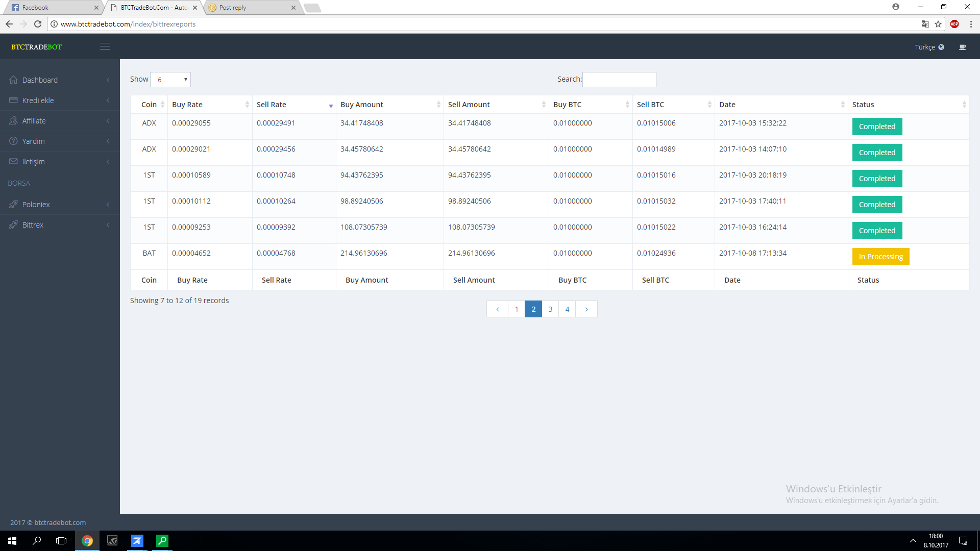Click Completed badge for 20:18:19 row
The width and height of the screenshot is (980, 551).
point(877,179)
